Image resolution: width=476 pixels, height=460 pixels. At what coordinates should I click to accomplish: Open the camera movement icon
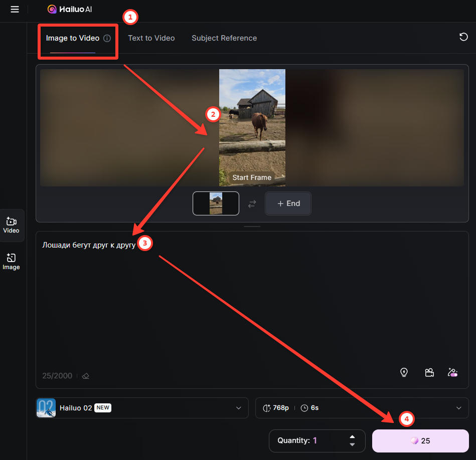[429, 372]
